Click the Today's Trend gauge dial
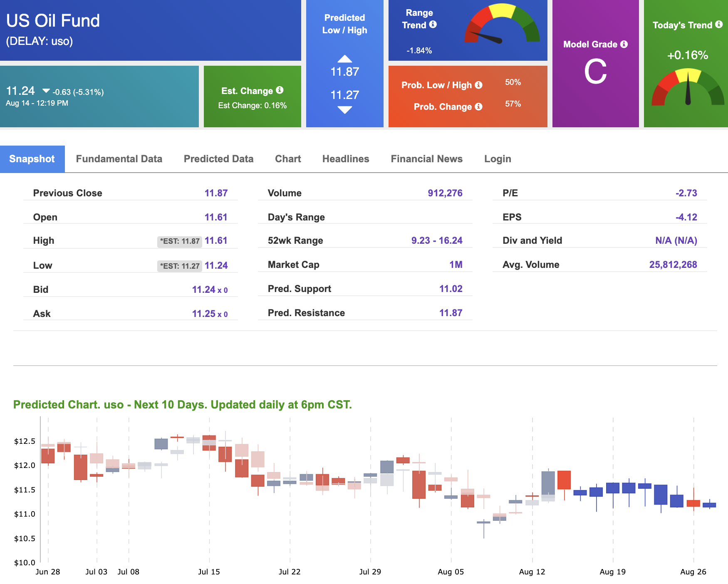The image size is (728, 584). [x=688, y=87]
